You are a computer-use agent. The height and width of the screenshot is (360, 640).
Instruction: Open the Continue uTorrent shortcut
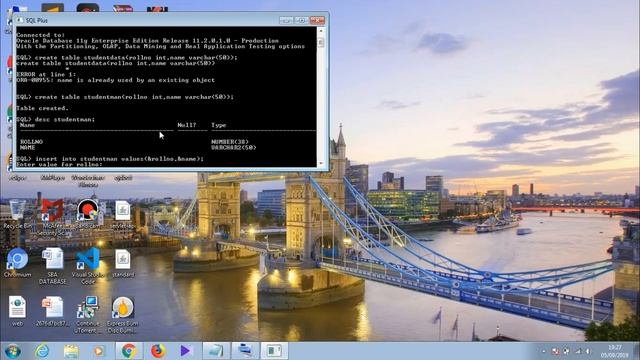tap(87, 314)
